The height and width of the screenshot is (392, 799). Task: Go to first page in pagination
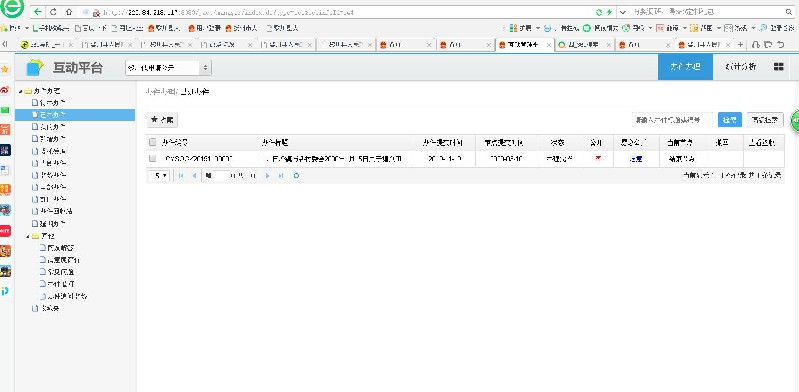[181, 175]
